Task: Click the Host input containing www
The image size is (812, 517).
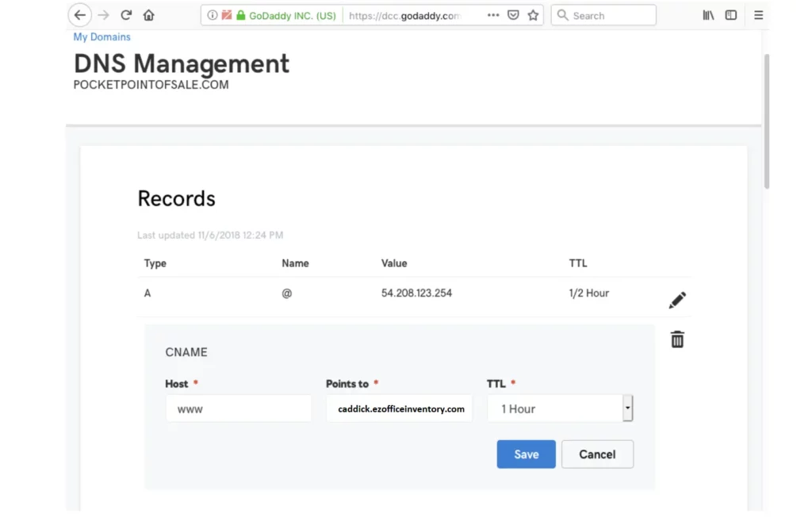Action: [238, 408]
